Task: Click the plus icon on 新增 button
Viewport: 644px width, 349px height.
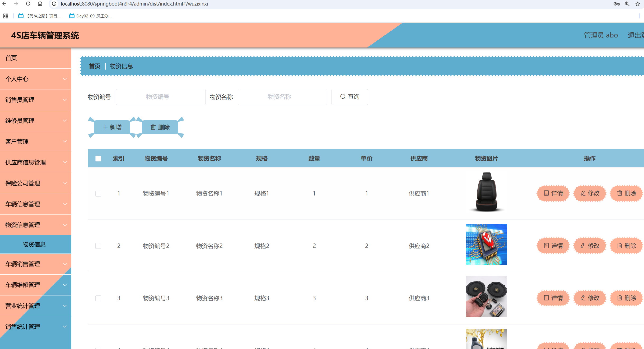Action: (105, 127)
